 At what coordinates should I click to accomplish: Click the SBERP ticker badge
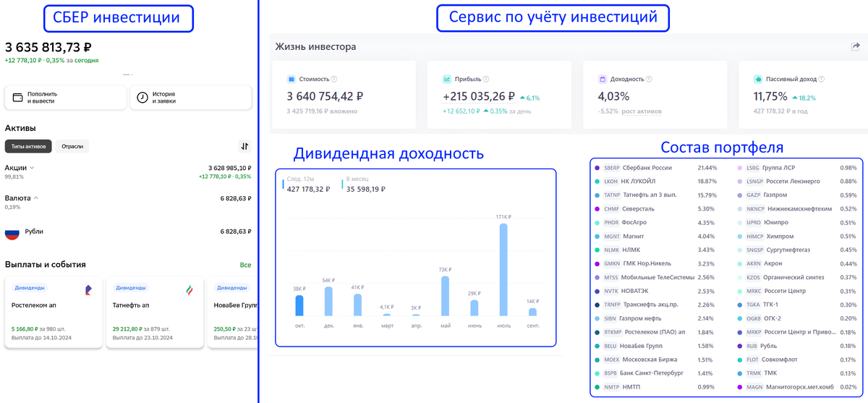pos(611,168)
